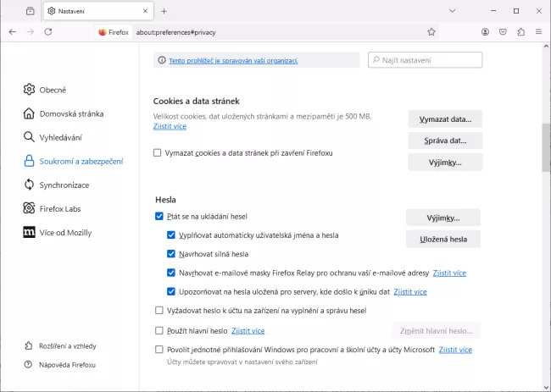Click the bookmark star icon in address bar
The height and width of the screenshot is (392, 551).
click(431, 31)
